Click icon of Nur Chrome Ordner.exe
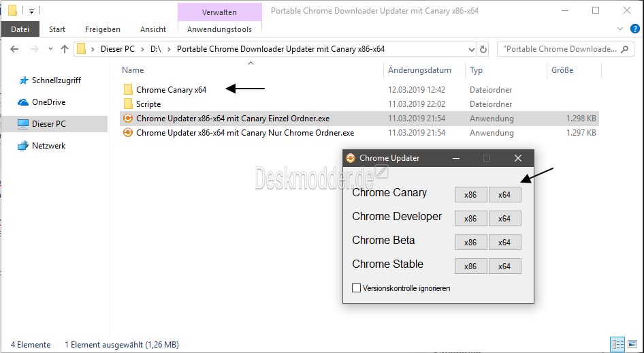 tap(128, 133)
